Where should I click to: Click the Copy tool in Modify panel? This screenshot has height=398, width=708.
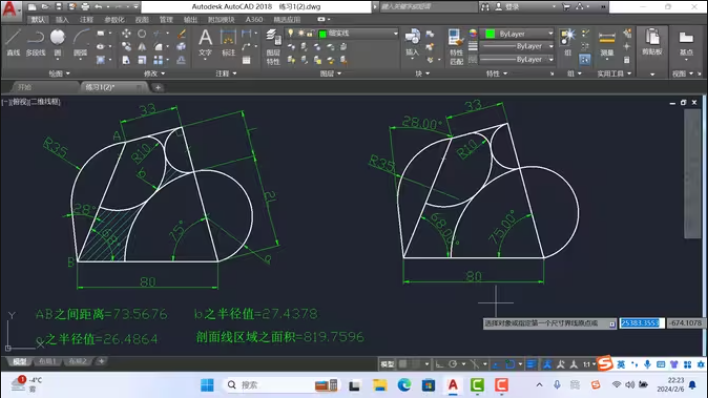(x=126, y=47)
